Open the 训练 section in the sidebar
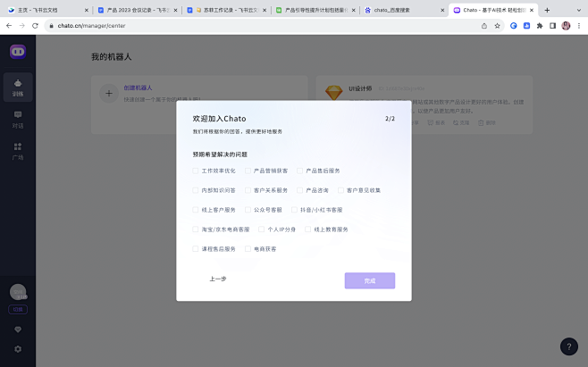 pyautogui.click(x=18, y=88)
